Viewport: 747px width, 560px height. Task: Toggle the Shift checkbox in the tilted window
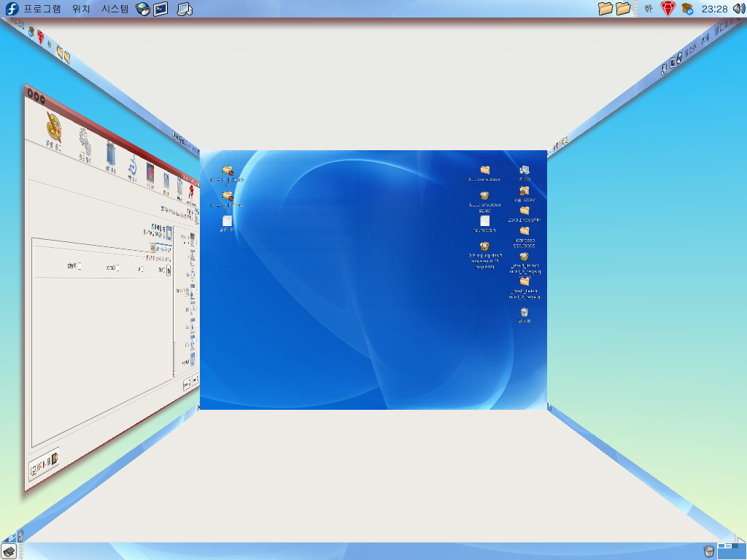point(163,271)
